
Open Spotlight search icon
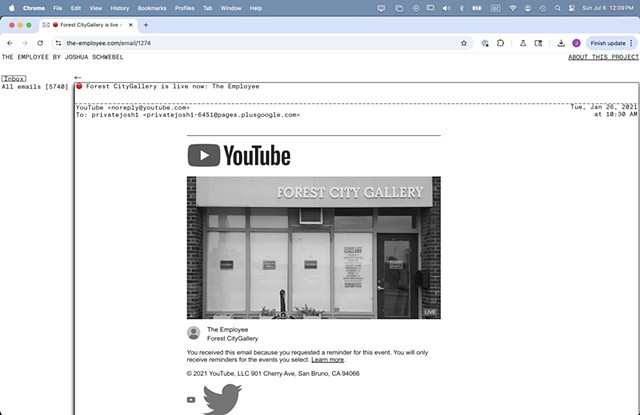(x=557, y=8)
